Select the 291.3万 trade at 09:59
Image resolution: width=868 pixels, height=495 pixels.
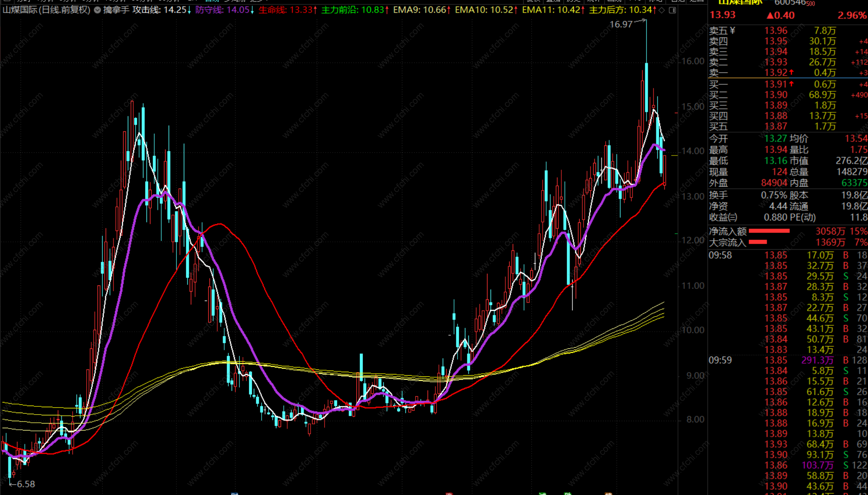tap(817, 360)
